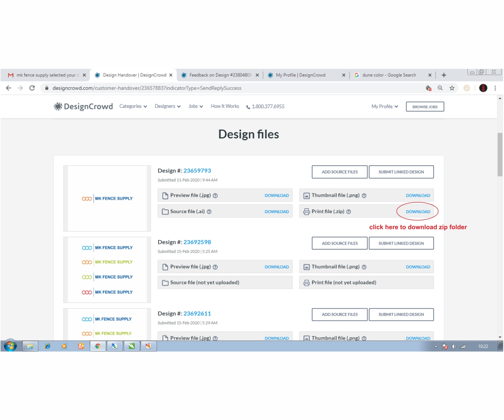Click the Browse Jobs button
504x420 pixels.
click(x=425, y=107)
